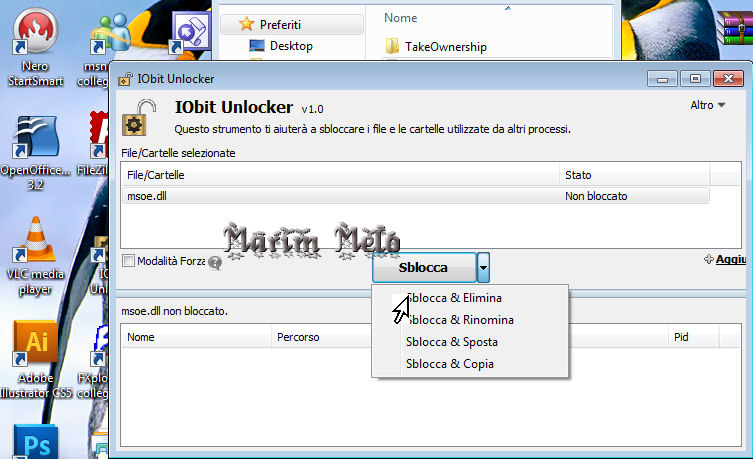Open the WinRAR books icon on desktop
The height and width of the screenshot is (459, 753).
pos(734,28)
